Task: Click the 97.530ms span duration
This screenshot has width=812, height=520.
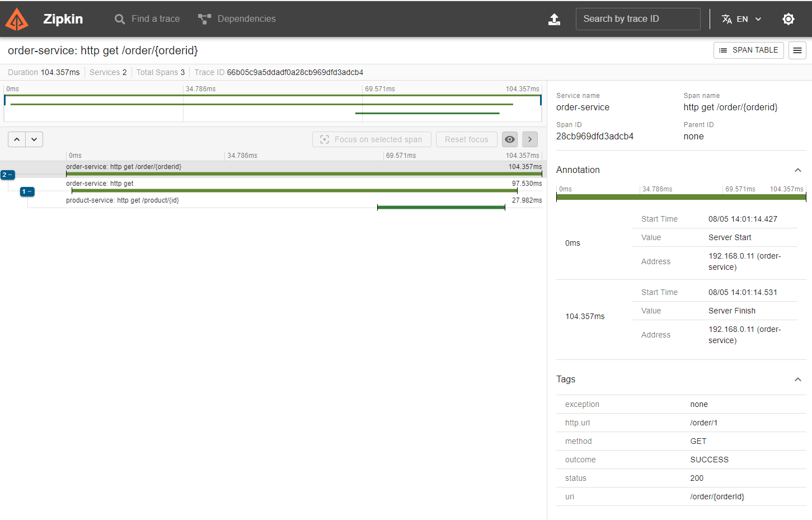Action: (527, 184)
